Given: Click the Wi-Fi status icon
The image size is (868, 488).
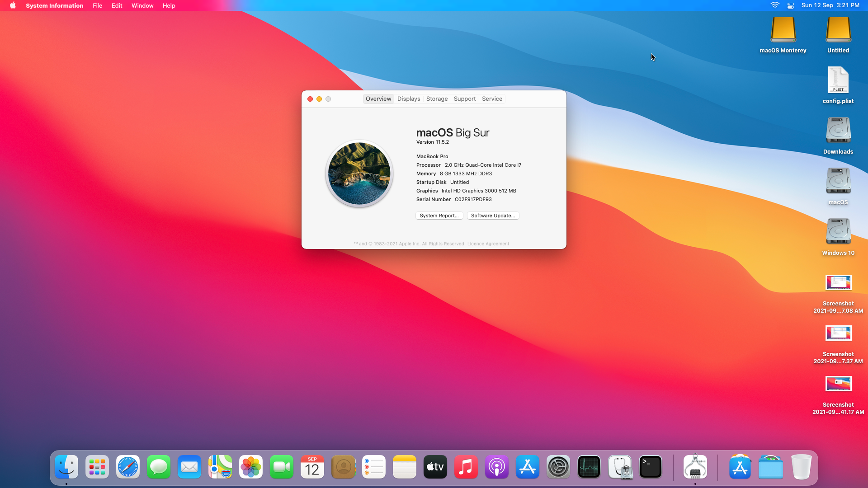Looking at the screenshot, I should (x=775, y=5).
